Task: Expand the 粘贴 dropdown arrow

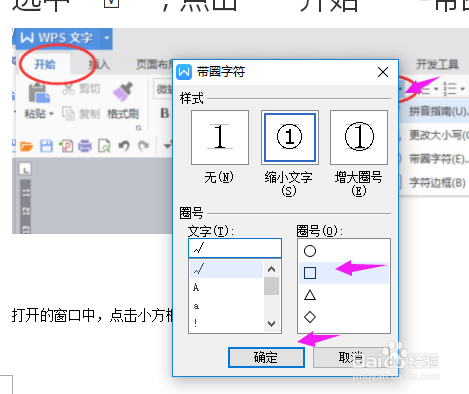Action: coord(51,114)
